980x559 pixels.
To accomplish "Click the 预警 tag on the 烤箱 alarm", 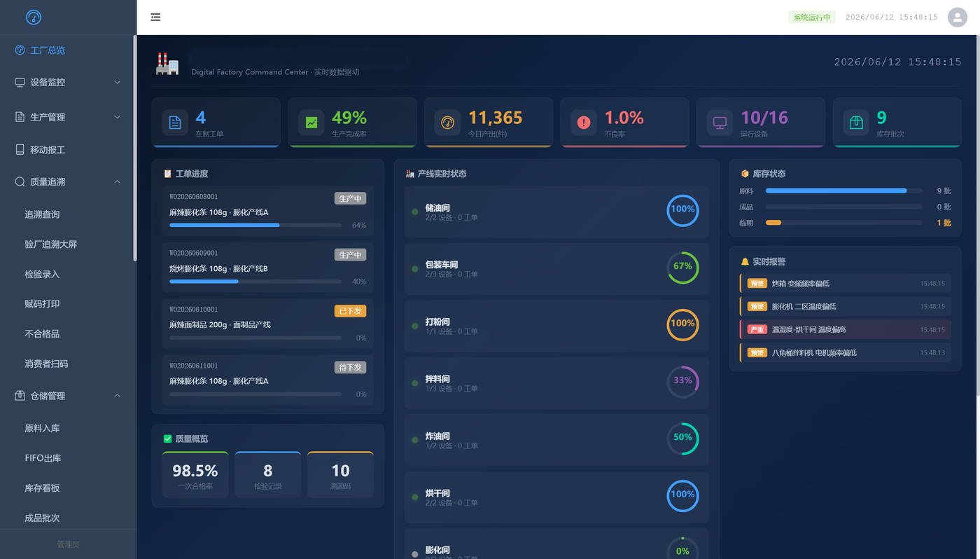I will tap(757, 284).
